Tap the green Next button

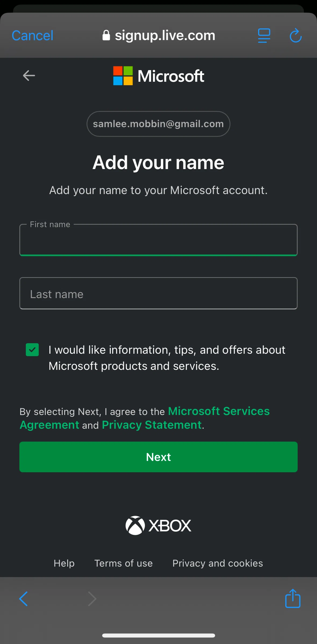point(158,457)
